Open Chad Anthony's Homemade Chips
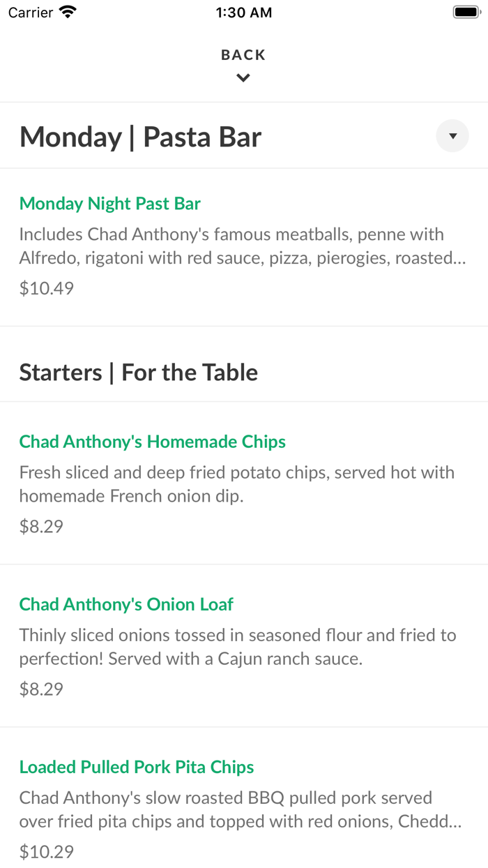 click(x=152, y=441)
